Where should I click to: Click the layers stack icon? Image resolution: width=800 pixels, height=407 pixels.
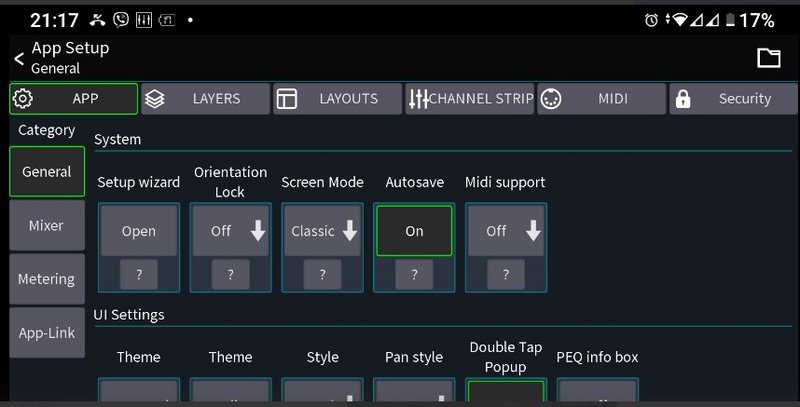[x=155, y=99]
